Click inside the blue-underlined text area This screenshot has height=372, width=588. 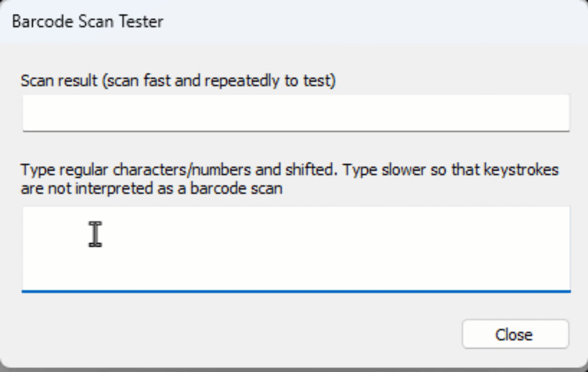(296, 249)
